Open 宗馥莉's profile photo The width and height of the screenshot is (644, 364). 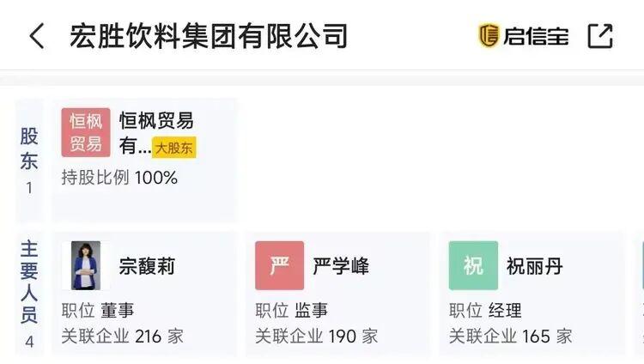pyautogui.click(x=86, y=265)
